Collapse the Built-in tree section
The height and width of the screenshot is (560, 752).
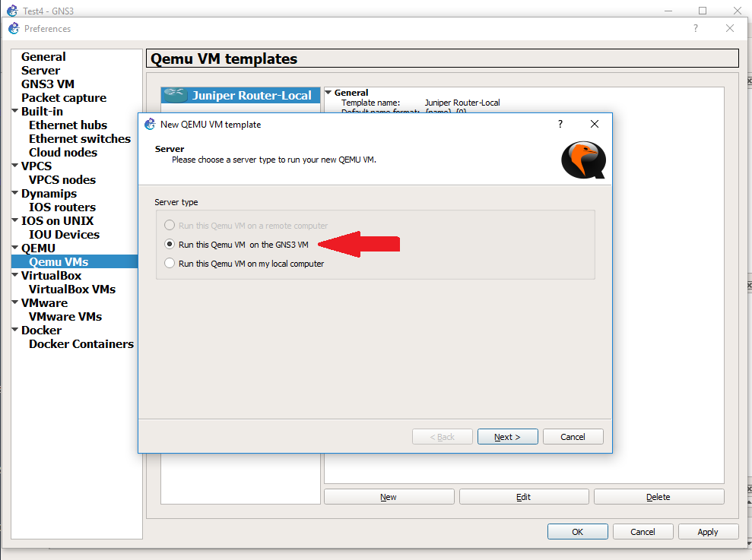(15, 111)
